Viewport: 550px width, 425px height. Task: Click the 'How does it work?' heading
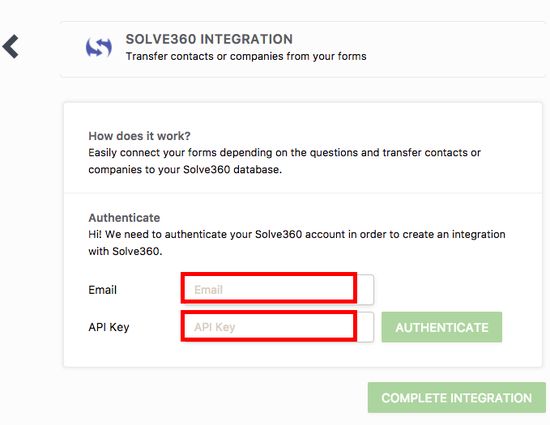pyautogui.click(x=139, y=136)
